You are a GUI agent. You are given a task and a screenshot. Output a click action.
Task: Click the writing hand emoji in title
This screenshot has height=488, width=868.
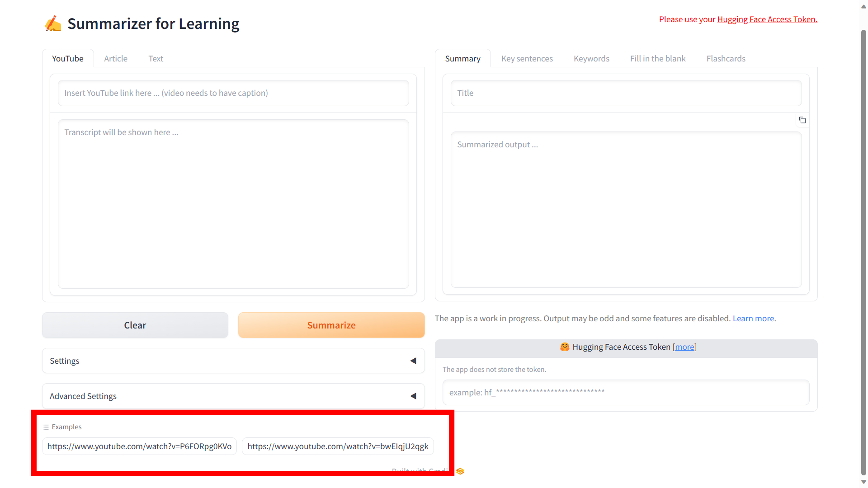[53, 24]
